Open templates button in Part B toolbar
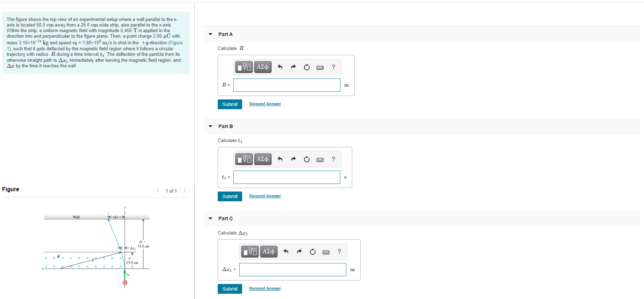The width and height of the screenshot is (644, 299). pyautogui.click(x=244, y=159)
